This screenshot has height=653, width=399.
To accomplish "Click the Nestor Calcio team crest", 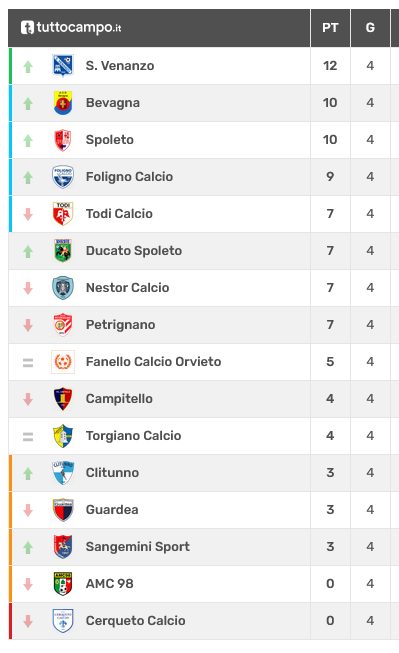I will pyautogui.click(x=63, y=288).
